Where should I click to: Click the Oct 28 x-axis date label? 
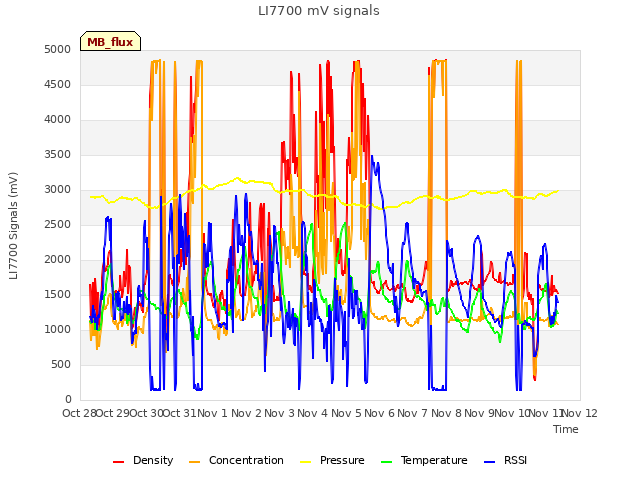pyautogui.click(x=79, y=413)
